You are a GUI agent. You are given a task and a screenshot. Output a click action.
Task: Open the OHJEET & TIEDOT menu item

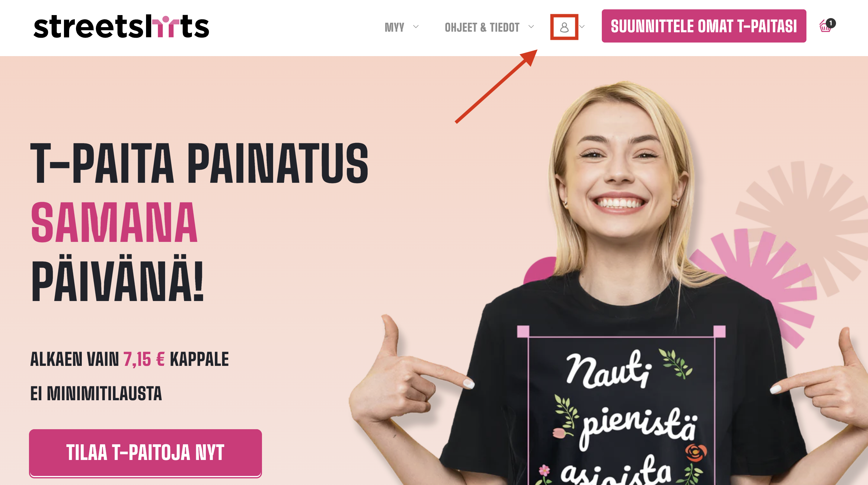pyautogui.click(x=482, y=27)
